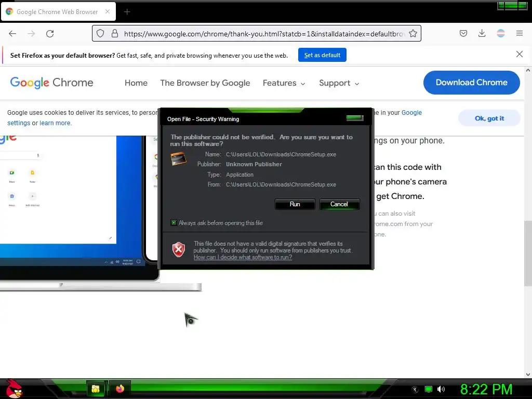Select the Google Chrome Web Browser tab
532x399 pixels.
58,11
